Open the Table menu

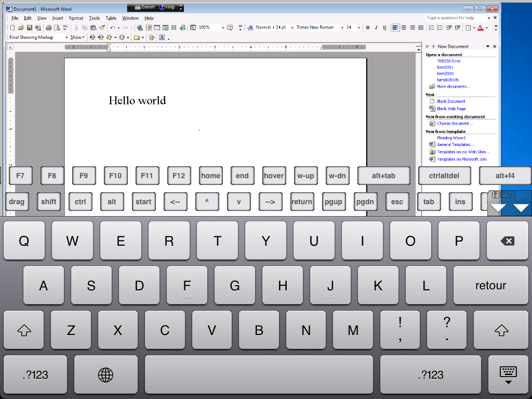click(x=111, y=18)
